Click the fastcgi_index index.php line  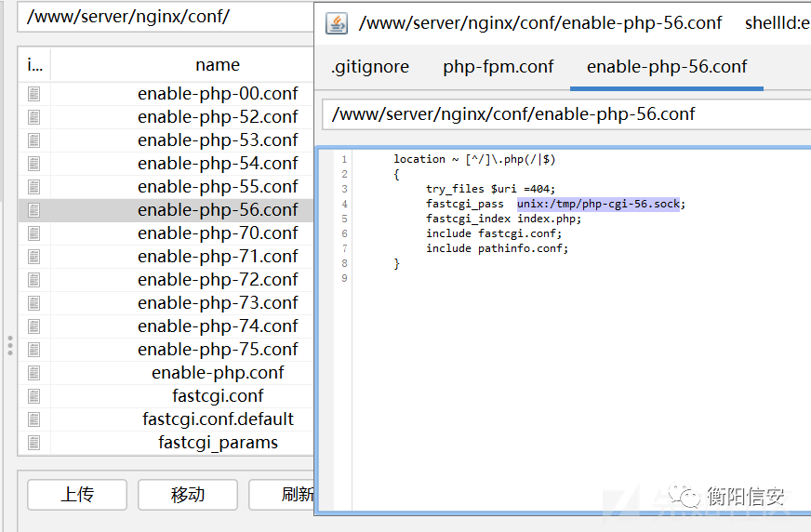503,219
